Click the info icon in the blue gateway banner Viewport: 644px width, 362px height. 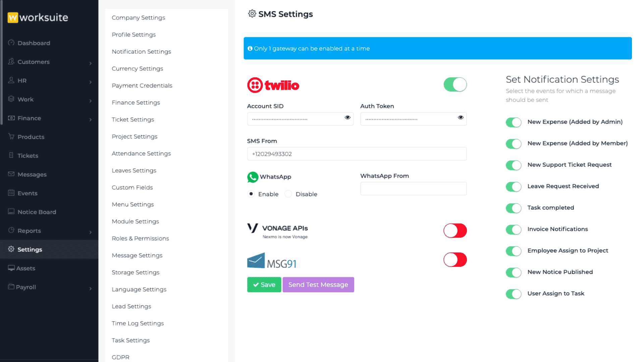coord(250,48)
